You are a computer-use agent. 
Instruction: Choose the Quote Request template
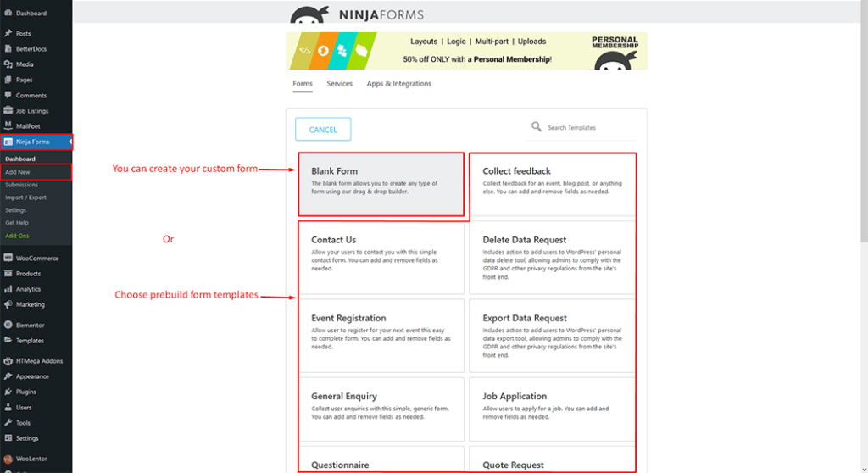pyautogui.click(x=552, y=459)
